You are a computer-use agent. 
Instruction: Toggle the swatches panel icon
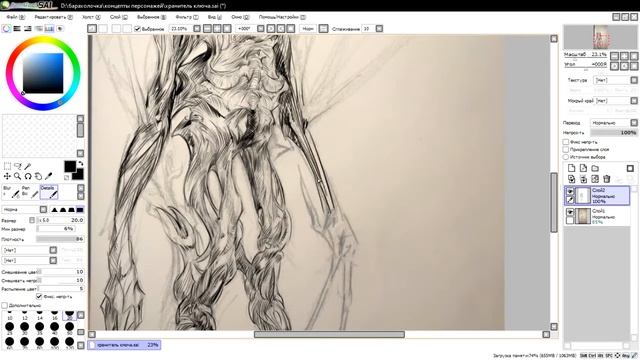point(49,29)
